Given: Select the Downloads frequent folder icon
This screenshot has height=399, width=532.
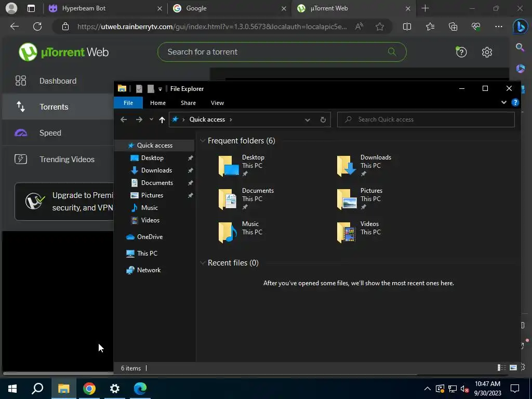Looking at the screenshot, I should tap(346, 166).
